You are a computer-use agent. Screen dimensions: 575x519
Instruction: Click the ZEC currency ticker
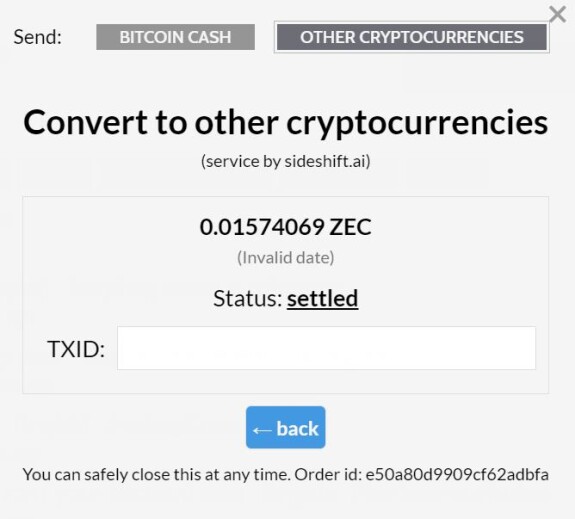[350, 227]
